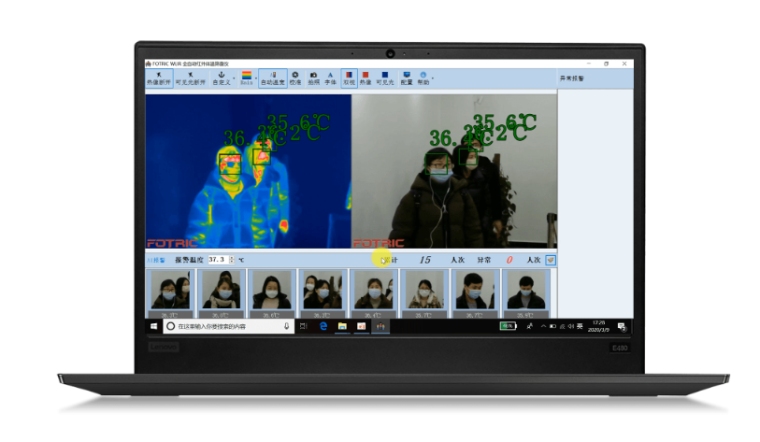Click the 热像断开 thermal disconnect icon
This screenshot has height=442, width=760.
tap(159, 79)
